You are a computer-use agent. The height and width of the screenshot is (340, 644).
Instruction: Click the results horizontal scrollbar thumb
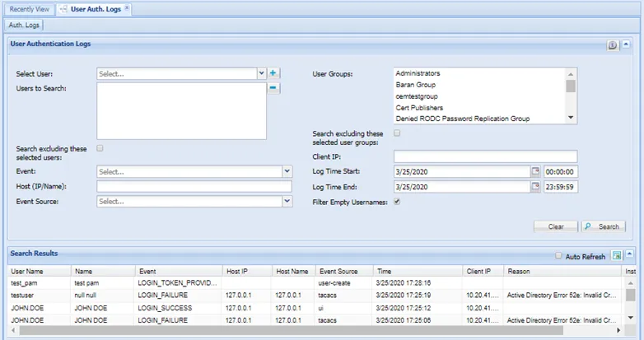(291, 330)
